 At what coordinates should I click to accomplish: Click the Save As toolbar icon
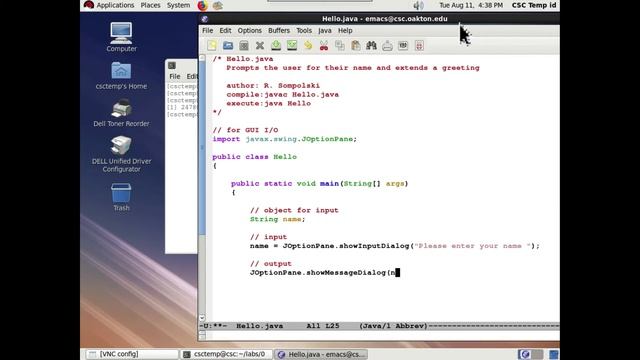(x=292, y=46)
